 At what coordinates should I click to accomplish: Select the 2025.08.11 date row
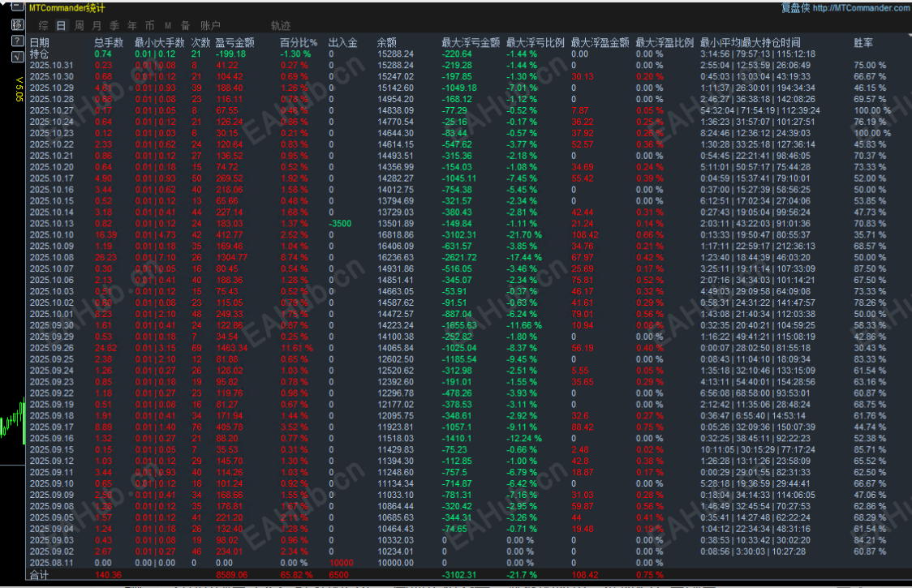[x=52, y=563]
